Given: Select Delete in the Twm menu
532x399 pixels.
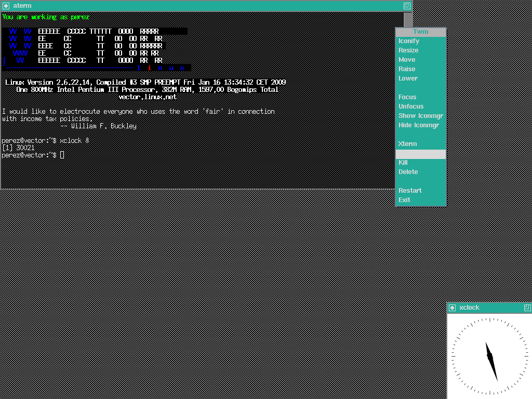Looking at the screenshot, I should [421, 172].
